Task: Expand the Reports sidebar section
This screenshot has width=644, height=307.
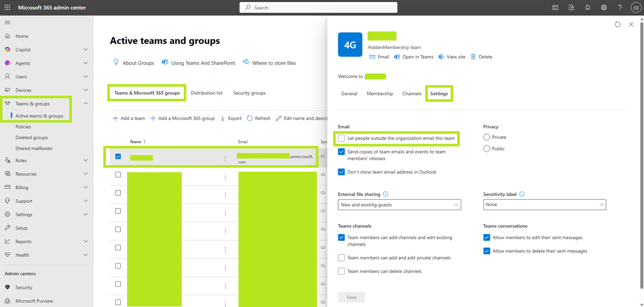Action: 86,241
